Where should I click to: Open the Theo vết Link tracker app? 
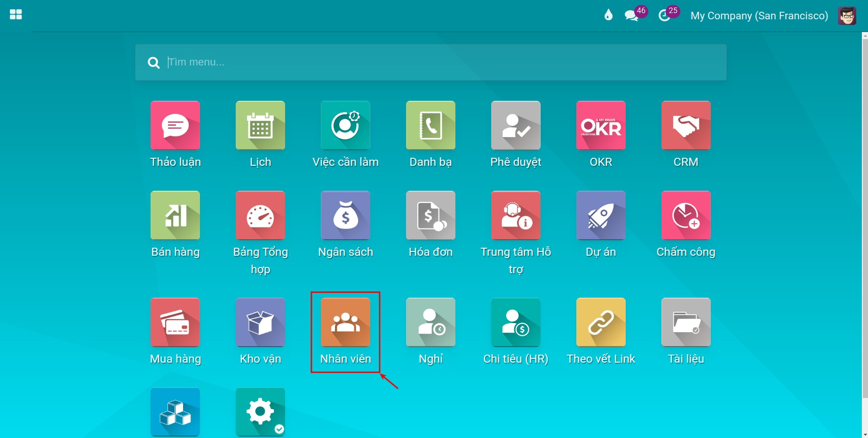[601, 322]
